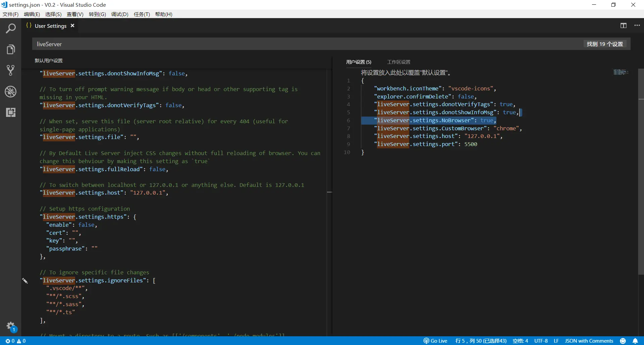Click default liveServer.settings.ignoreFiles setting
Image resolution: width=644 pixels, height=345 pixels.
click(x=98, y=280)
